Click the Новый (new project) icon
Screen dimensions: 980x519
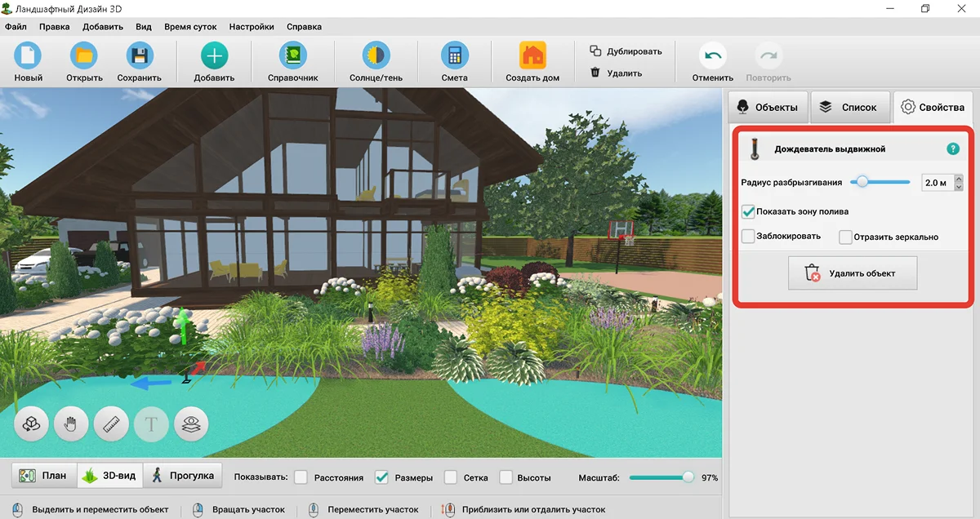pos(29,56)
